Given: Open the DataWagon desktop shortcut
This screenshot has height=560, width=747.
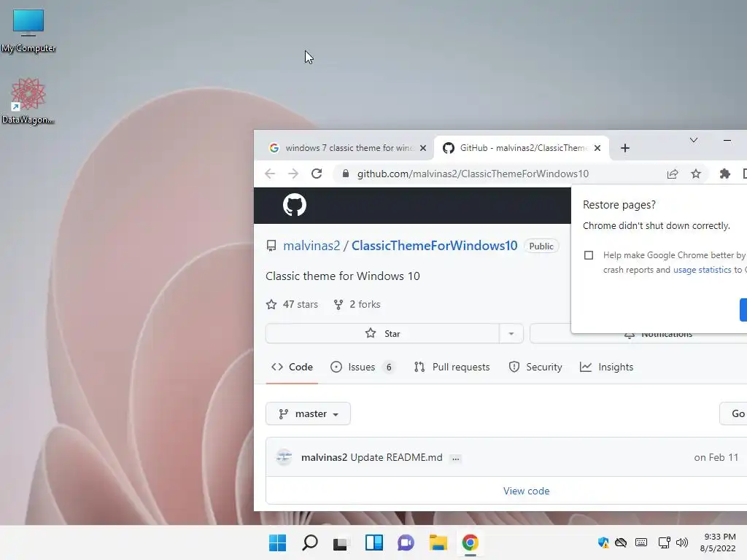Looking at the screenshot, I should tap(28, 101).
